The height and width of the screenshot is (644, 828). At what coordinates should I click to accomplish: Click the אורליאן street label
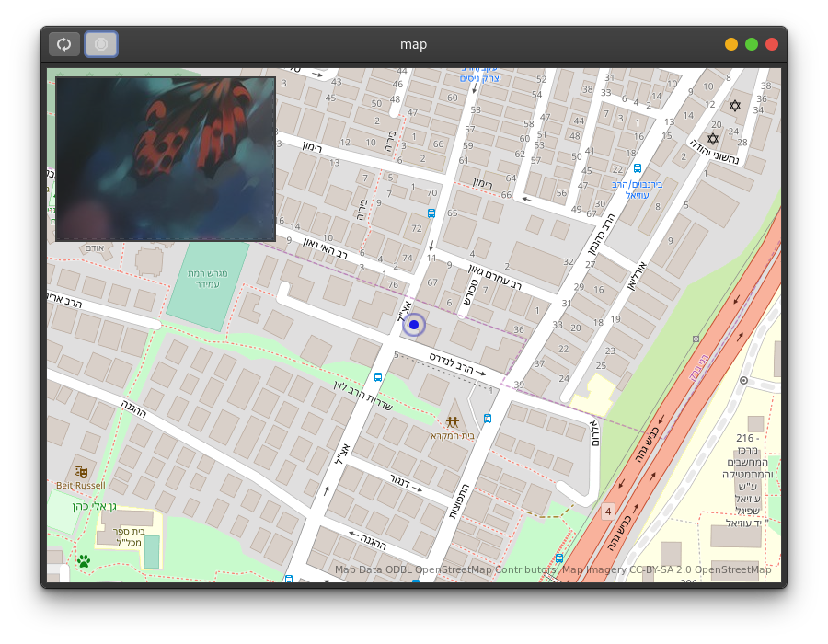point(636,277)
